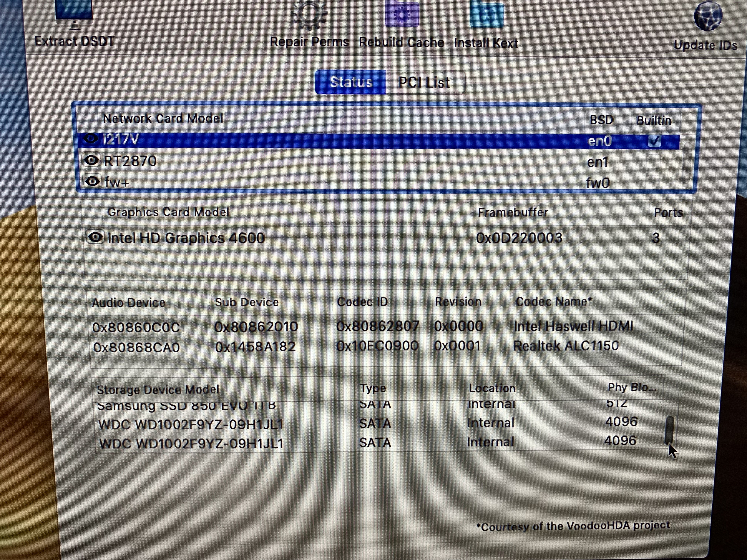Enable Builtin checkbox for en1 RT2870
The width and height of the screenshot is (747, 560).
[653, 162]
